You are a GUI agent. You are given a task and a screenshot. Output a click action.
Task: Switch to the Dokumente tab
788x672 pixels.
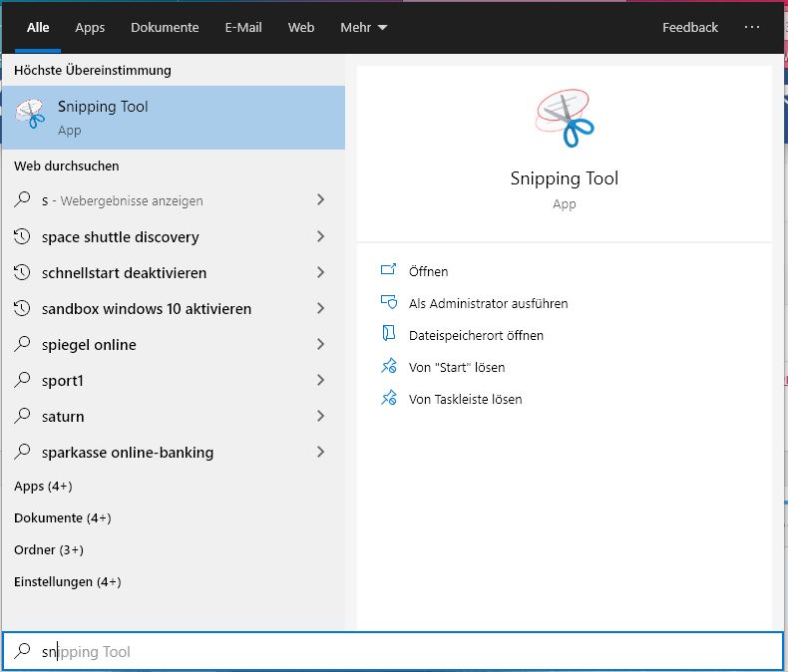[165, 27]
